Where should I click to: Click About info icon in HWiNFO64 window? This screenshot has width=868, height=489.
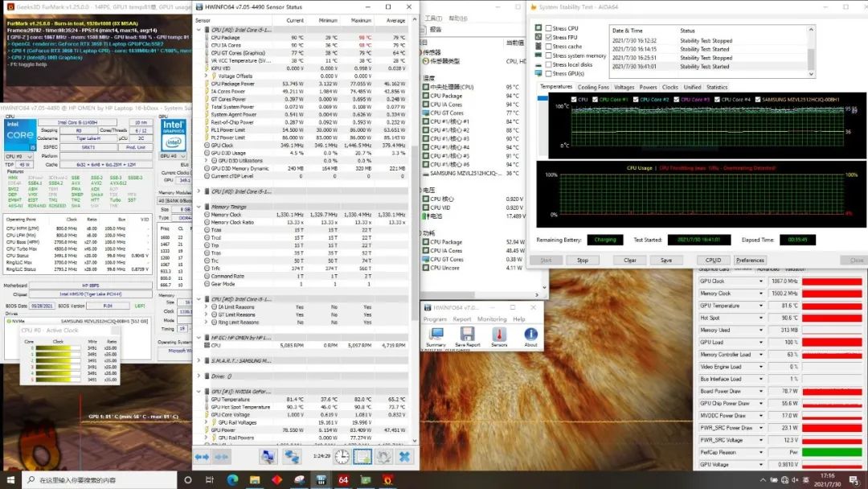point(530,337)
